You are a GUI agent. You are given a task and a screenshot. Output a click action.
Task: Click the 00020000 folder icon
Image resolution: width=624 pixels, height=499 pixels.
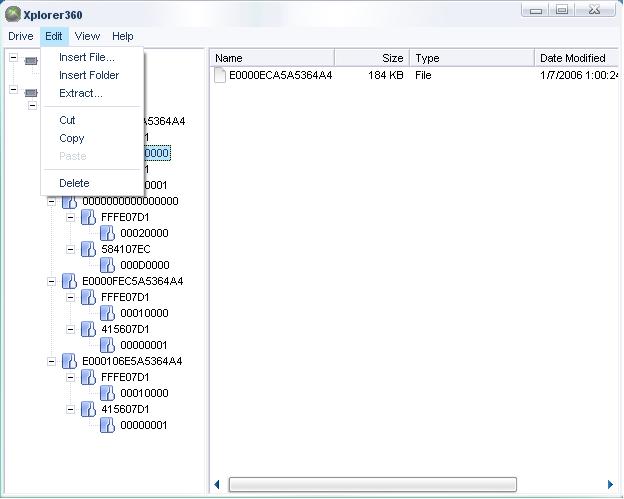107,233
